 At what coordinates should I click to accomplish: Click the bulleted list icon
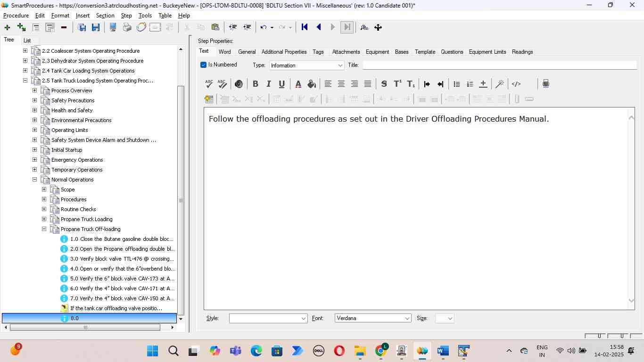456,84
